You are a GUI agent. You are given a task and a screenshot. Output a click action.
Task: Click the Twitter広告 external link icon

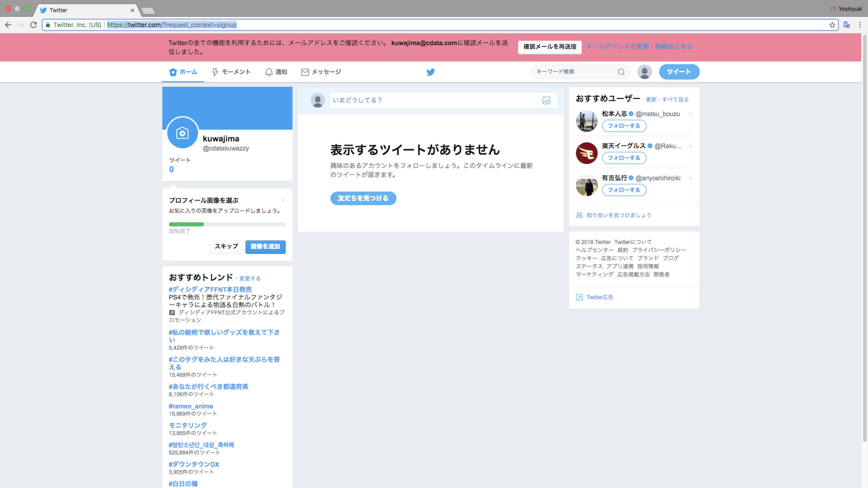579,297
